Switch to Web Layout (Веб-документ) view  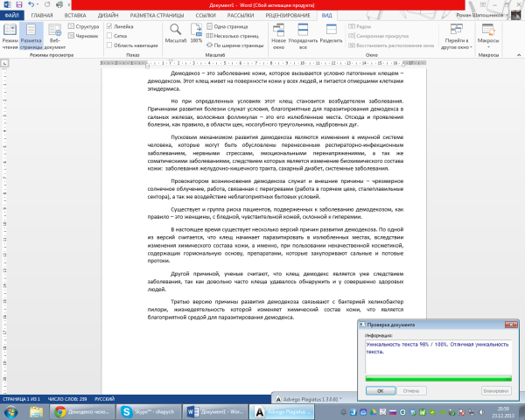[x=54, y=36]
